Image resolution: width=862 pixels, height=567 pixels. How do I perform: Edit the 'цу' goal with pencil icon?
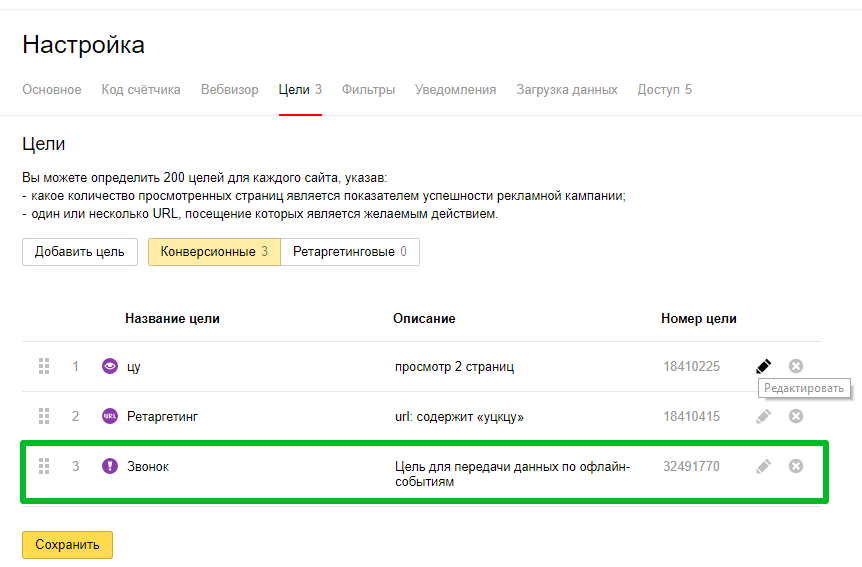coord(764,366)
